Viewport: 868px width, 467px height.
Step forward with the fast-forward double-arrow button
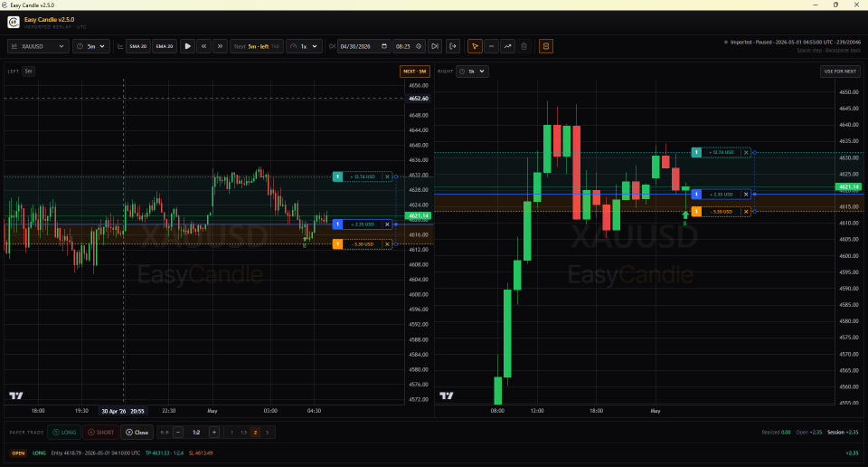(x=220, y=46)
